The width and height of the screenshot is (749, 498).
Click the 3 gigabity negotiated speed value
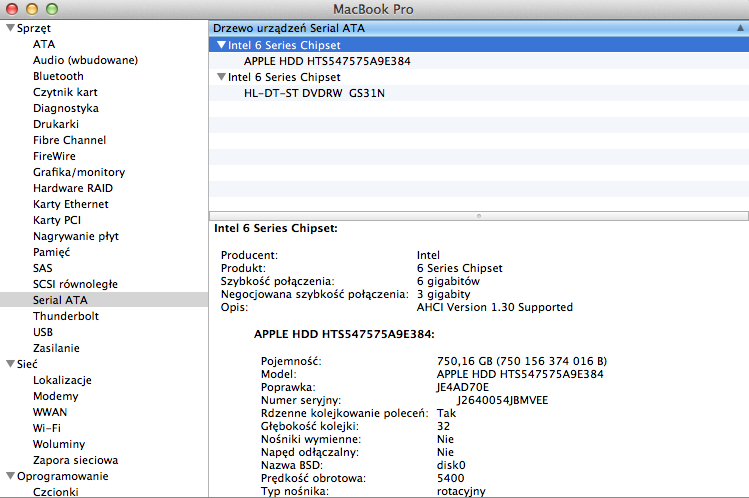pyautogui.click(x=443, y=294)
